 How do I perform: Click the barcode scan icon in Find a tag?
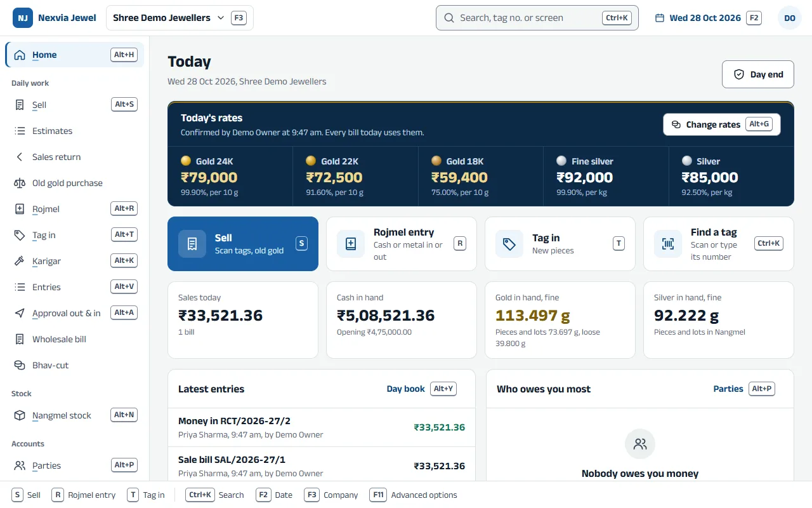click(x=668, y=244)
